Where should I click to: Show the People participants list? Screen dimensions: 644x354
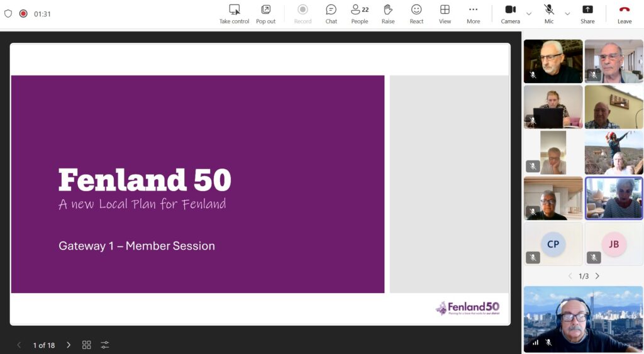[359, 14]
